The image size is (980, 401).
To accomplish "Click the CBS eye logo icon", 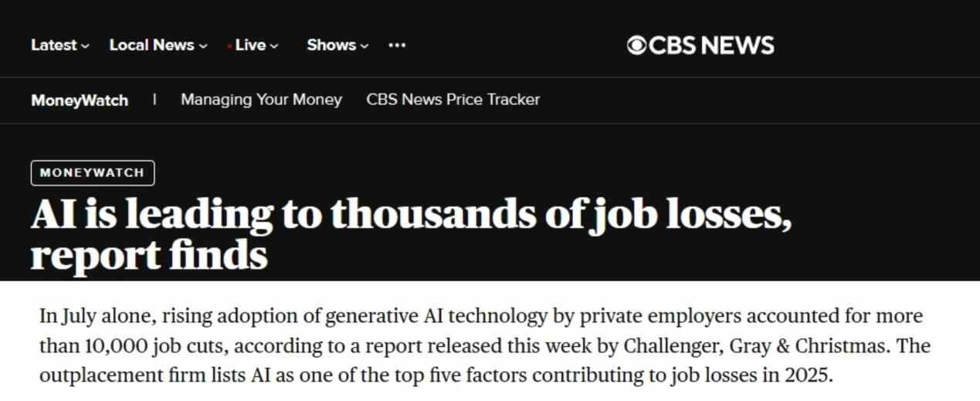I will pyautogui.click(x=636, y=46).
